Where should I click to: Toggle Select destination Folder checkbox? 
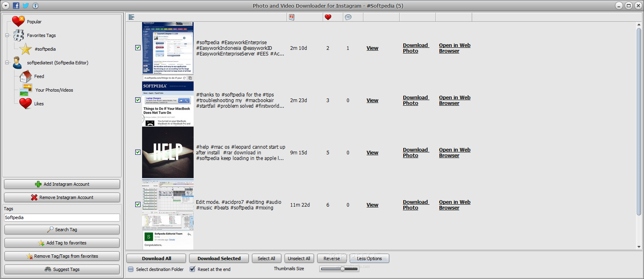(131, 269)
